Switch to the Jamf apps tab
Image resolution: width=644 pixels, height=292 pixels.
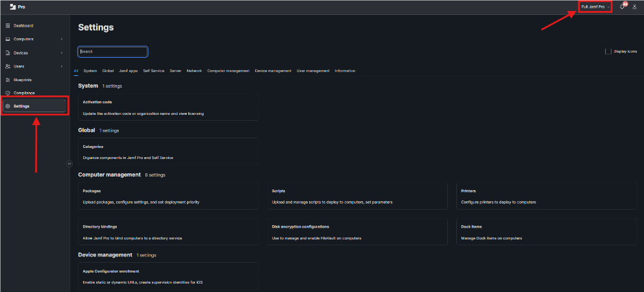[x=128, y=71]
